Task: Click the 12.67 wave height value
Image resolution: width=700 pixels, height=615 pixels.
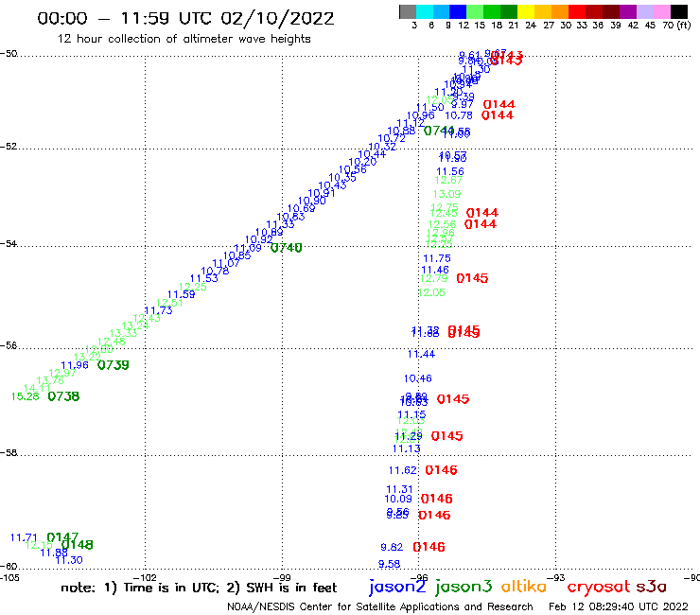Action: (448, 180)
